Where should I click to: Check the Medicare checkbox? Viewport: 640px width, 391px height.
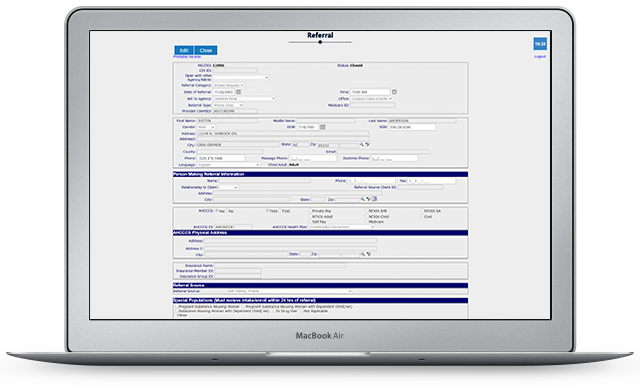(x=367, y=222)
